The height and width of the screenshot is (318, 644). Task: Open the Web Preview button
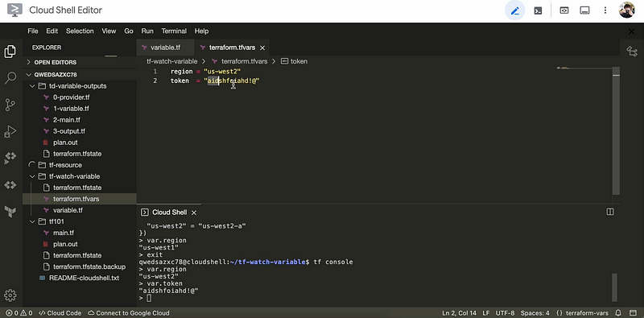[x=564, y=10]
